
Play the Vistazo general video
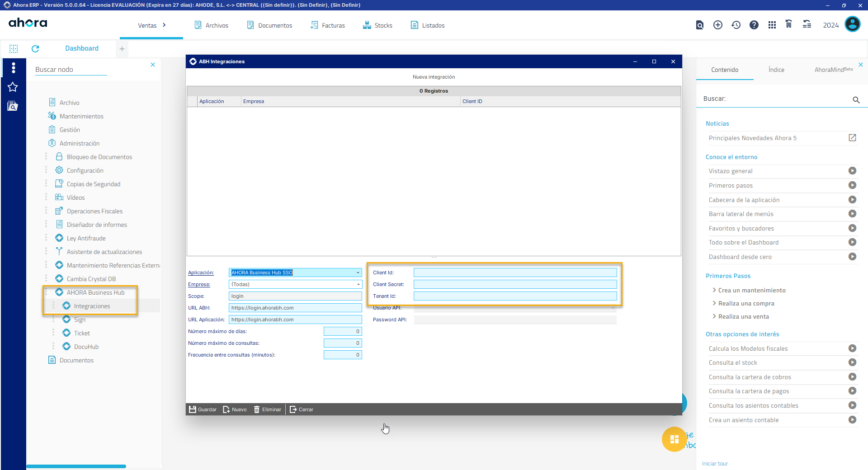pyautogui.click(x=852, y=171)
